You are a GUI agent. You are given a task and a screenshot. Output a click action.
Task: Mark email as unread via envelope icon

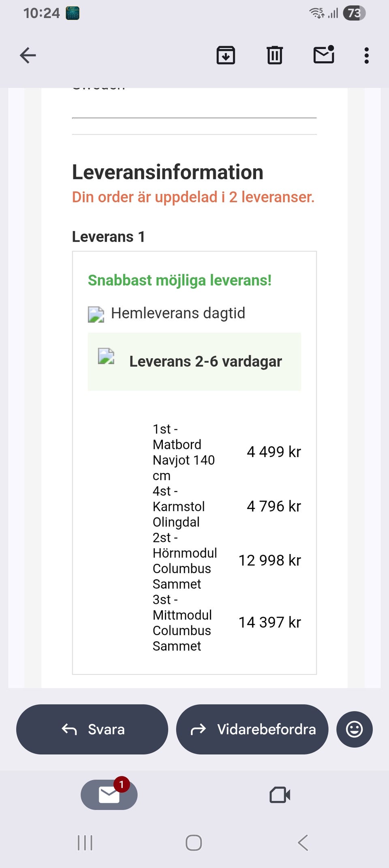point(324,54)
